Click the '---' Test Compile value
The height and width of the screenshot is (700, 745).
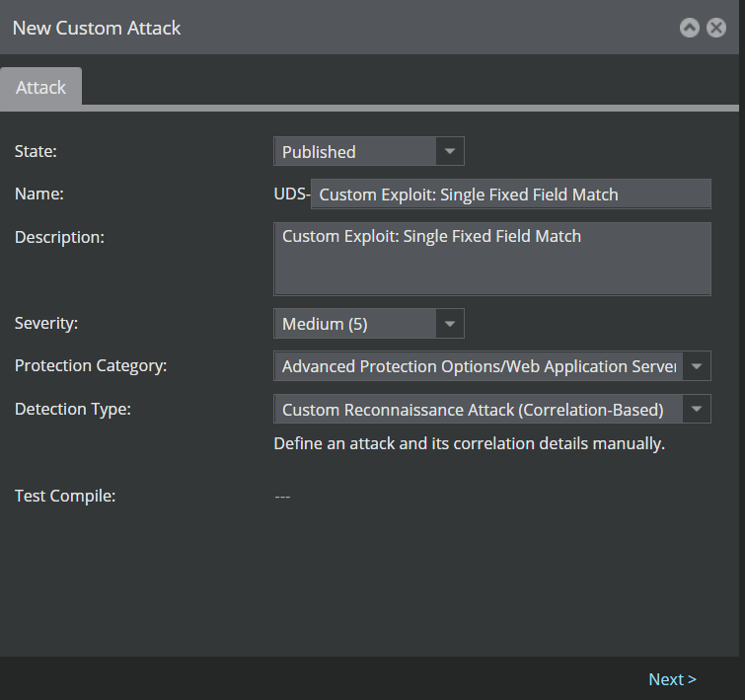click(282, 497)
